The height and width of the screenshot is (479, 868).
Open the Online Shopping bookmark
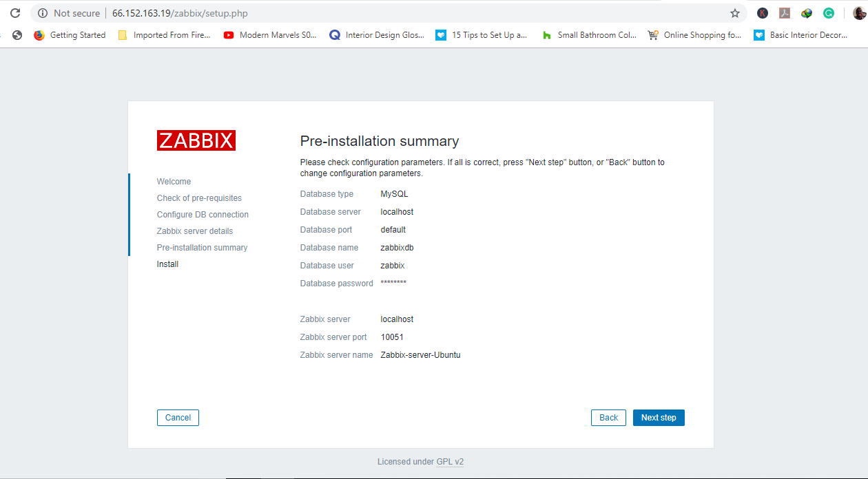pos(695,35)
